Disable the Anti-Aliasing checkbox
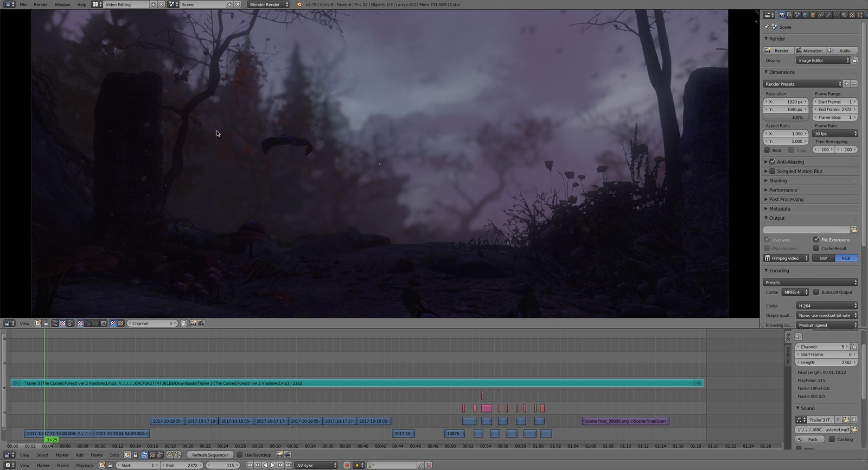This screenshot has width=868, height=470. click(x=773, y=162)
